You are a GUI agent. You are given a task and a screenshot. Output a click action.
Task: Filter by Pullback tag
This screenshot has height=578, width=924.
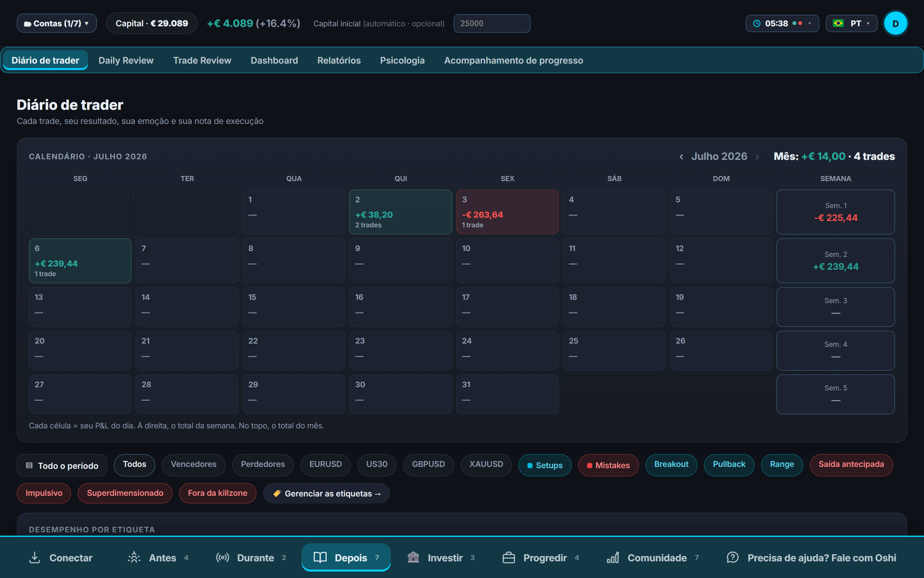coord(729,465)
